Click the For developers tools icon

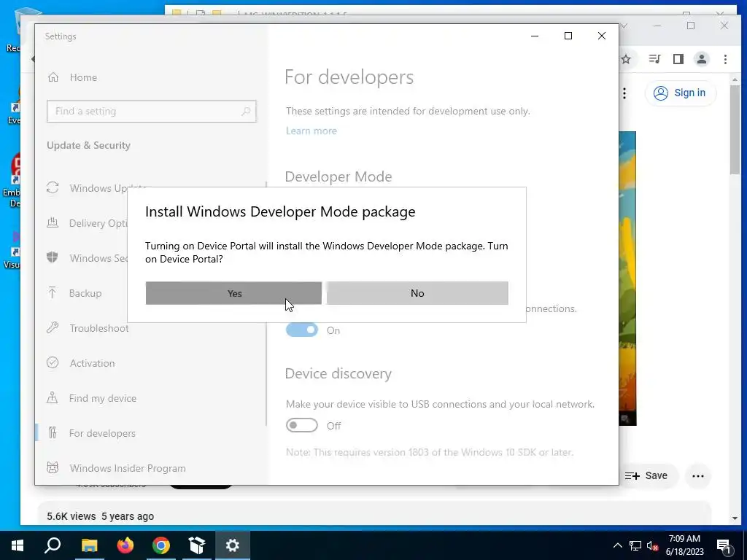pos(53,432)
